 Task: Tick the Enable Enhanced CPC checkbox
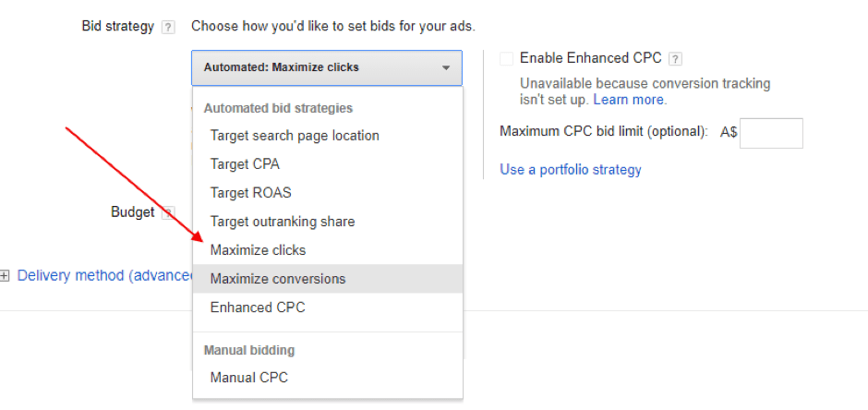click(506, 58)
